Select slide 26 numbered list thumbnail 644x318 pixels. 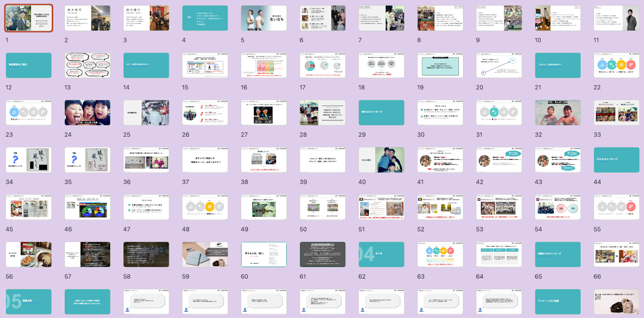205,112
